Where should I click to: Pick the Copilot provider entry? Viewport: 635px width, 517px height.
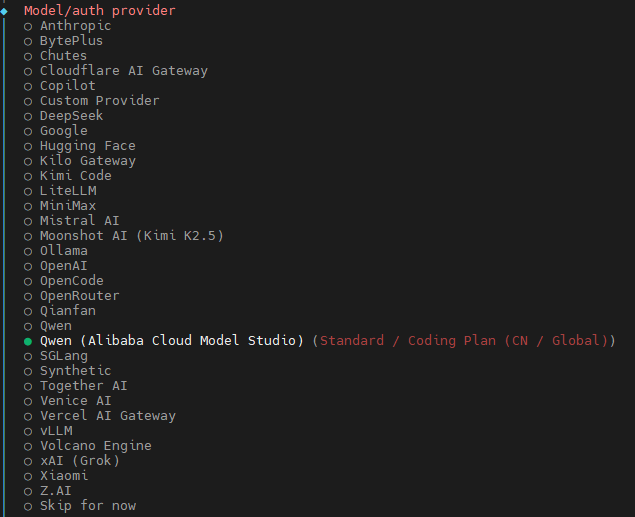point(60,86)
